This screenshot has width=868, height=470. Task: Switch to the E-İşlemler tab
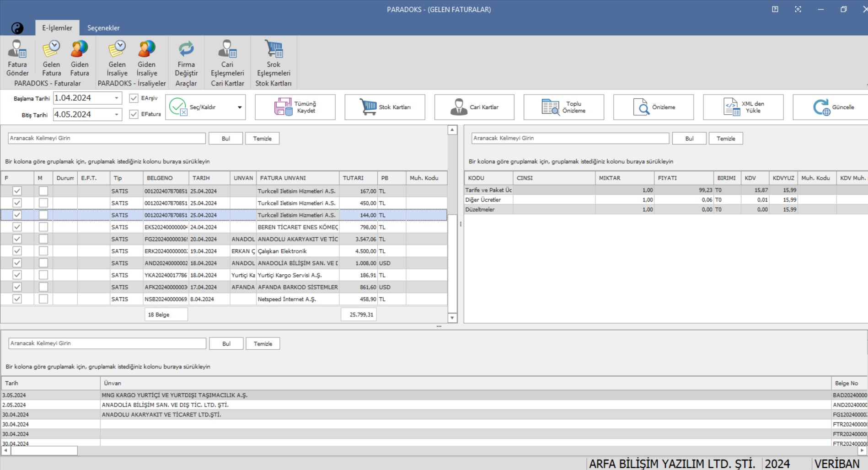[x=57, y=28]
